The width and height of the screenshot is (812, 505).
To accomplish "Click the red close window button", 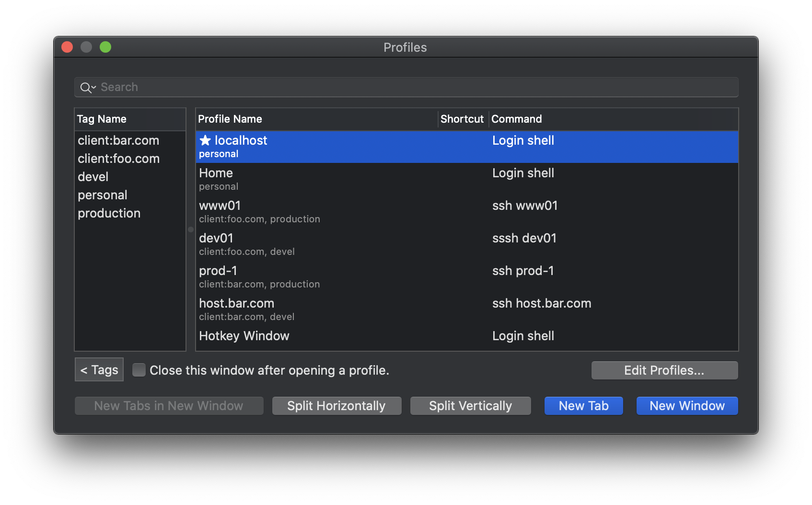I will pyautogui.click(x=67, y=47).
